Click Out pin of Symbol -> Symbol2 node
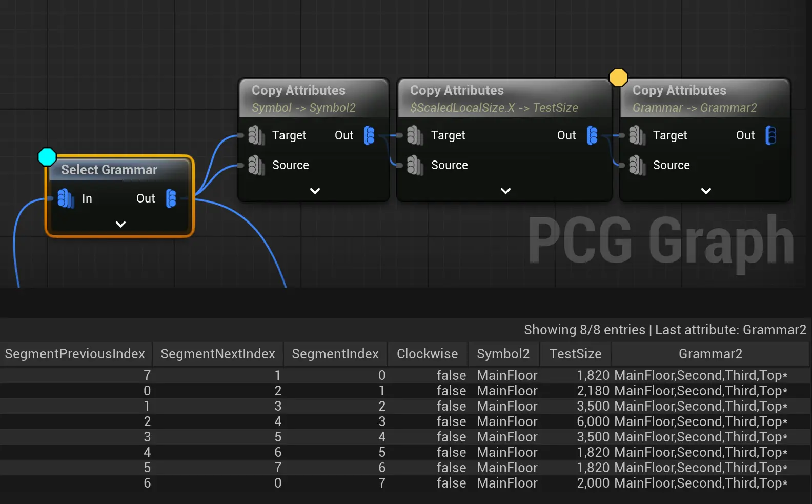812x504 pixels. click(369, 135)
